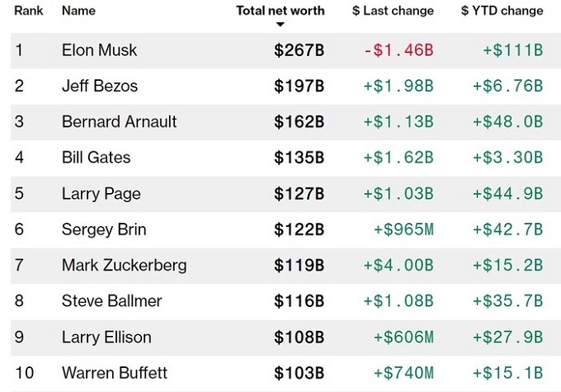Click Warren Buffett's +$15.1B YTD change
Screen dimensions: 561x392
click(x=507, y=373)
